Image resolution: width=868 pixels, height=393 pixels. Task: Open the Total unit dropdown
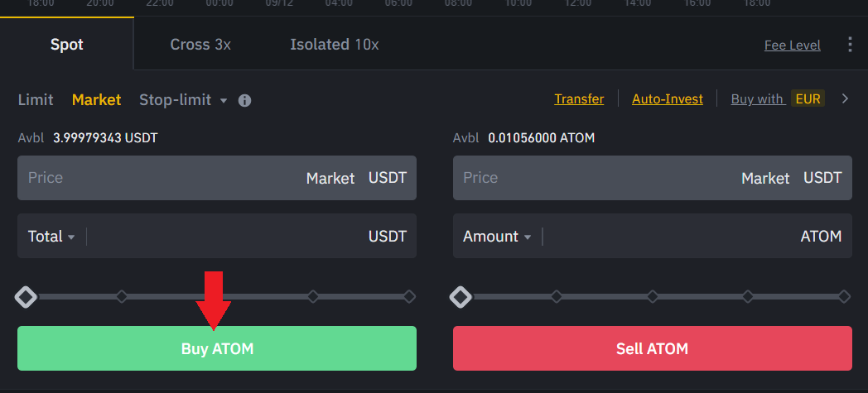(51, 237)
